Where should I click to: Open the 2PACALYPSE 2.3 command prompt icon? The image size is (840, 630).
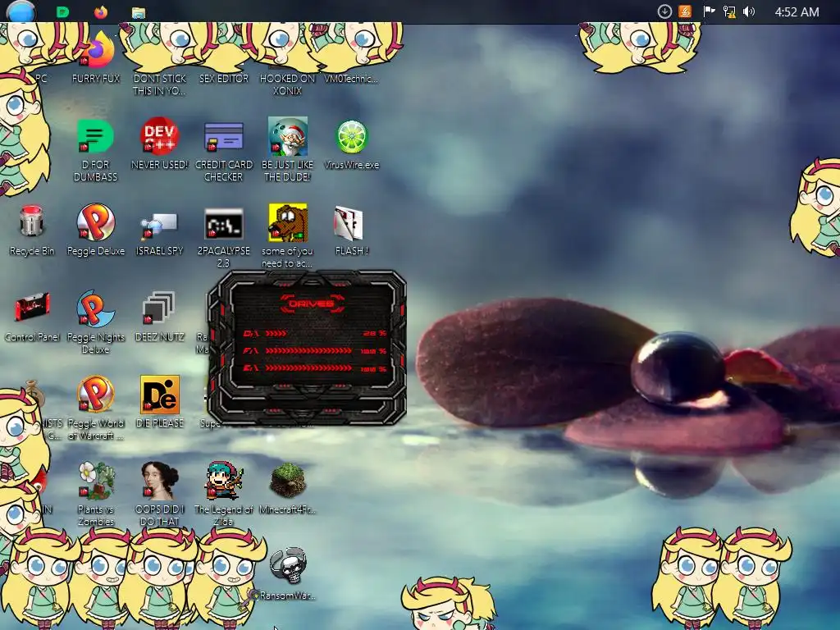pos(223,224)
